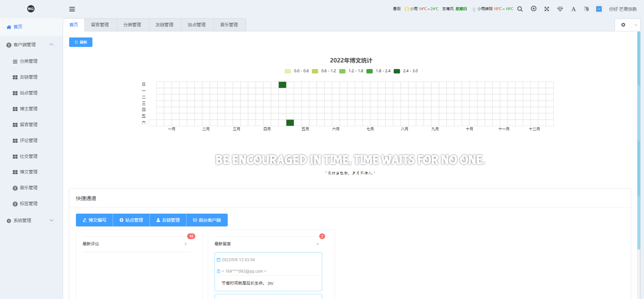Open 博主管理 in the sidebar

(31, 109)
